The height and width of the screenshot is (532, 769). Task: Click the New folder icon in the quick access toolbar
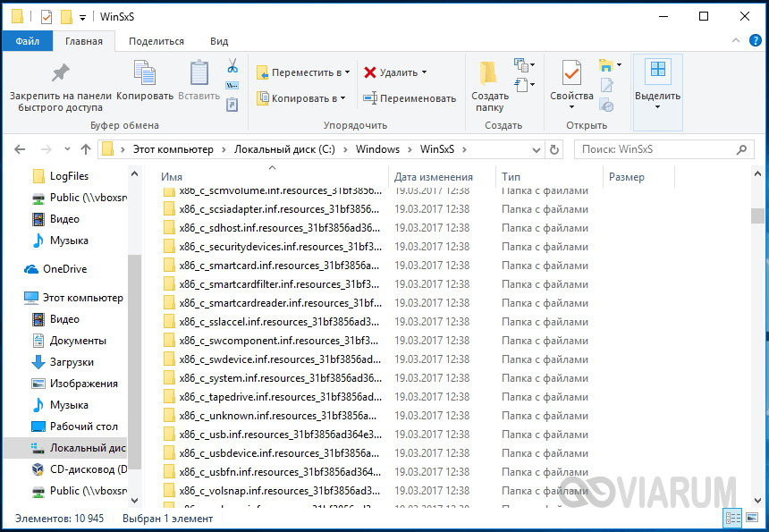[66, 17]
